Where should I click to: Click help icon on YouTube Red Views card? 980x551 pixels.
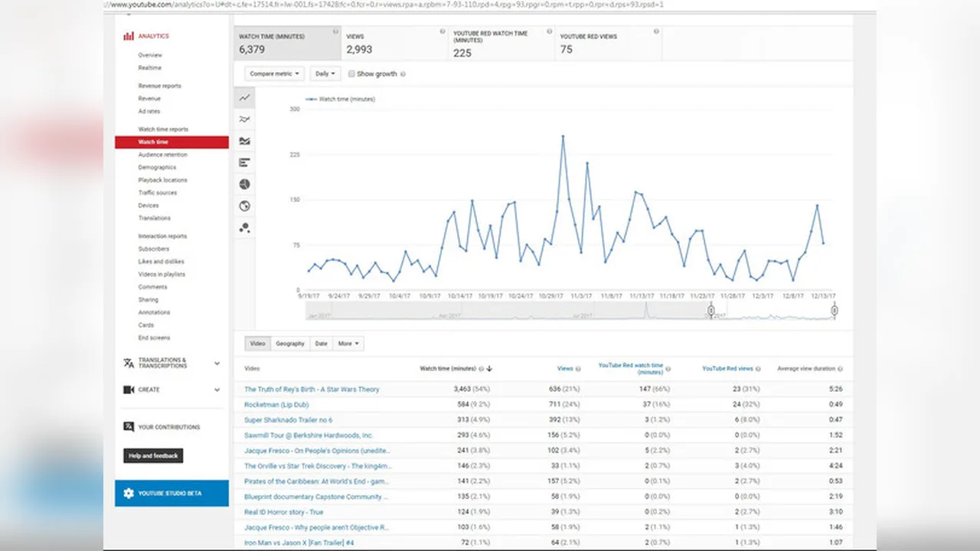[x=656, y=32]
